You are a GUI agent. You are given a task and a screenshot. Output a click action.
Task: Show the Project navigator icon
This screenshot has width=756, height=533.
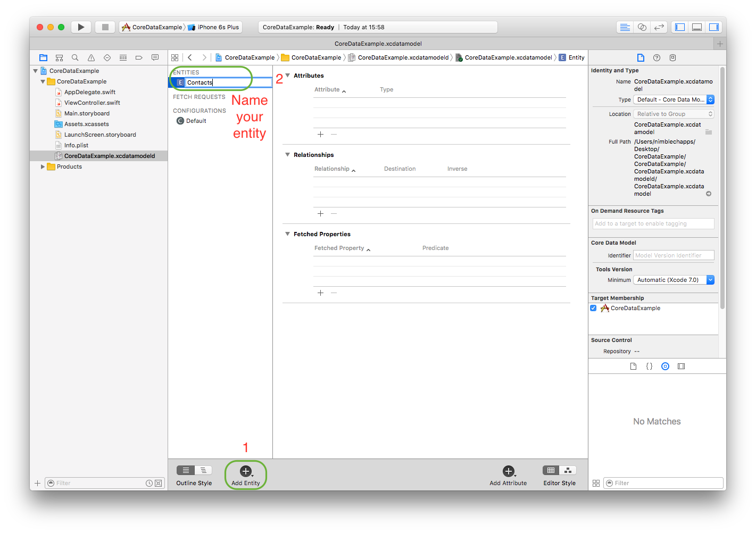[44, 57]
